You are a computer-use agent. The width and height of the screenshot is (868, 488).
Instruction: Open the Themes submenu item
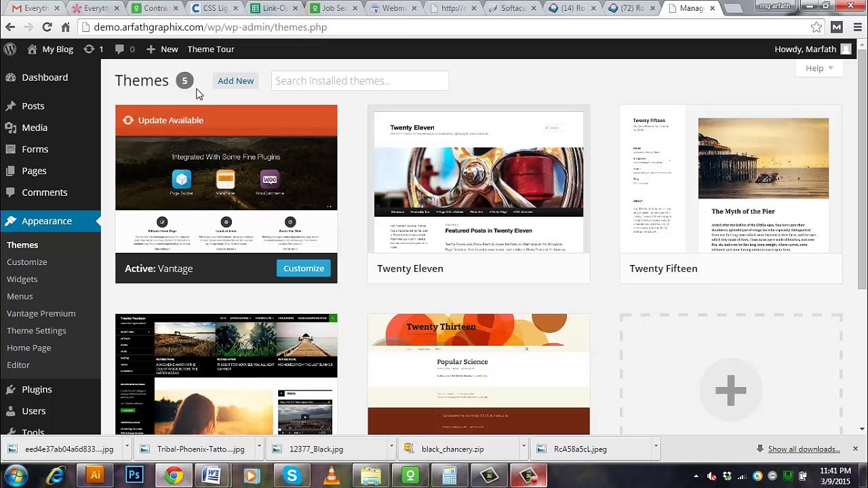[22, 245]
